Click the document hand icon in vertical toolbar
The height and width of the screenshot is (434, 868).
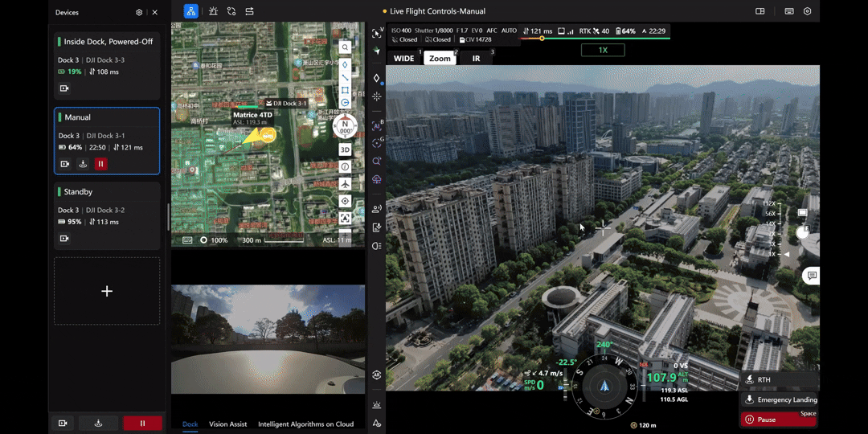pos(377,227)
